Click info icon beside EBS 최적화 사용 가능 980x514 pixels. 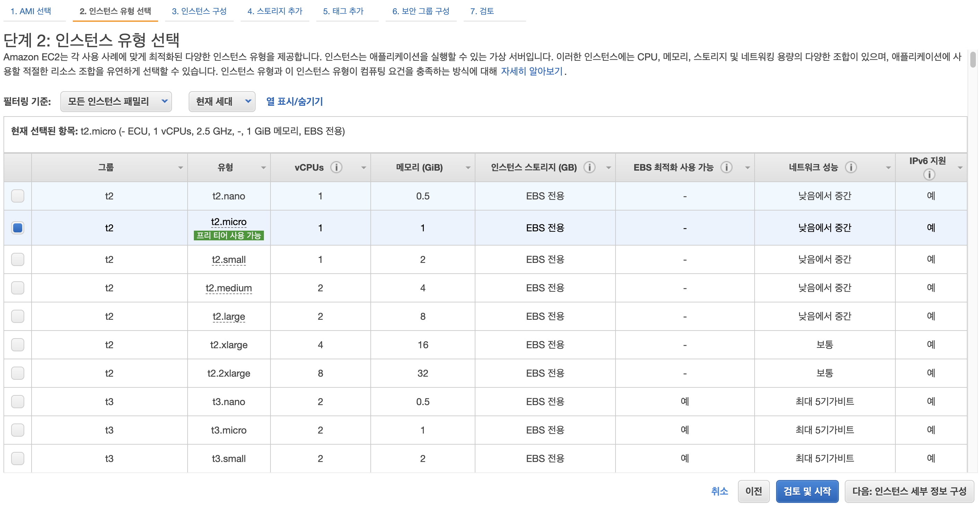coord(726,168)
